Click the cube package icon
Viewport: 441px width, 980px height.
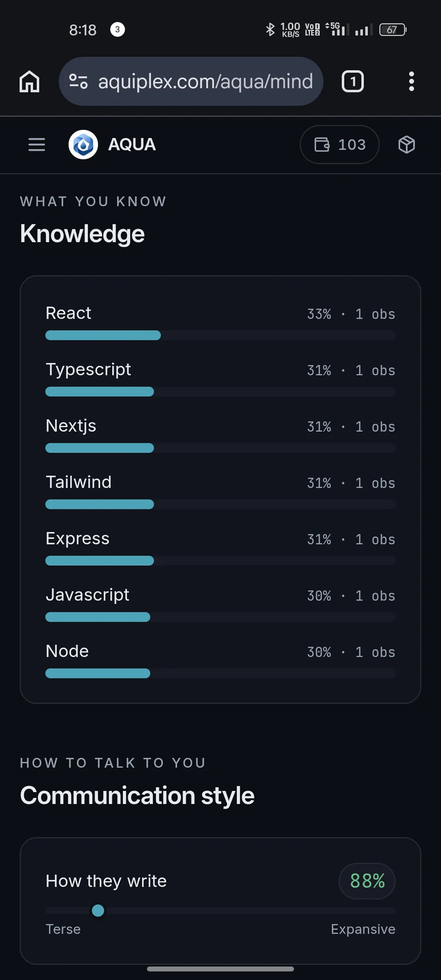pos(407,145)
